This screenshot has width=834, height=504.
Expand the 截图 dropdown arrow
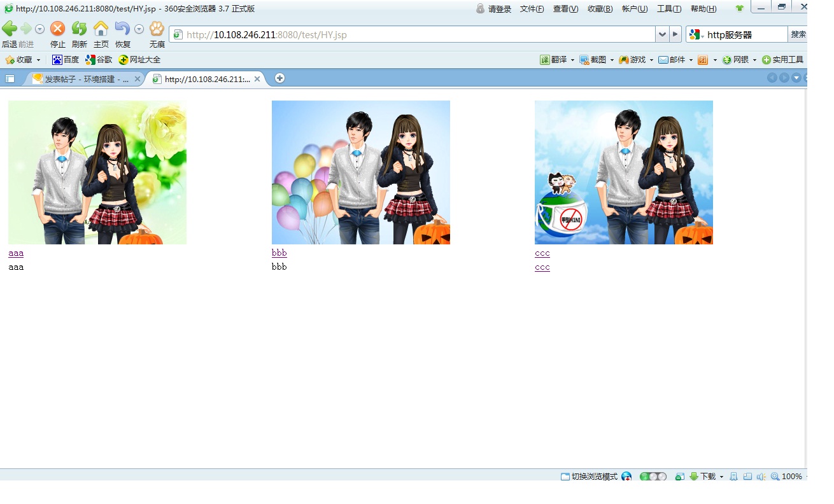pyautogui.click(x=612, y=60)
